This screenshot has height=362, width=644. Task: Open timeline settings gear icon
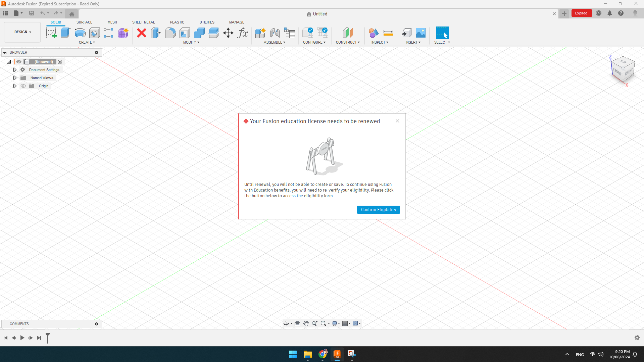pyautogui.click(x=637, y=338)
